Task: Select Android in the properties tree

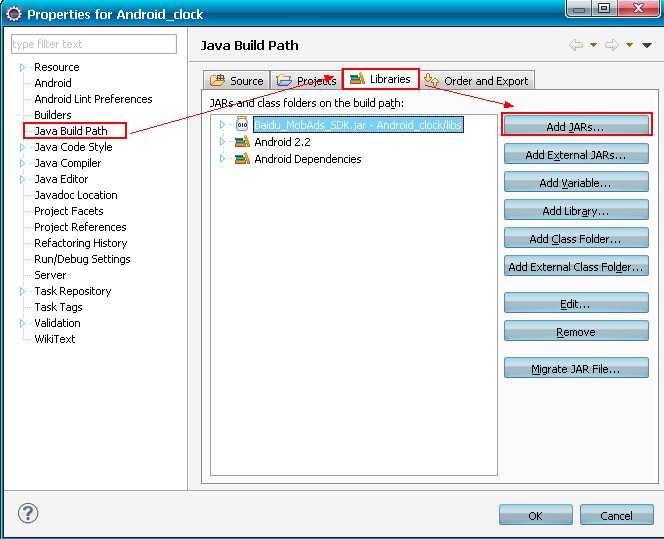Action: [x=53, y=83]
